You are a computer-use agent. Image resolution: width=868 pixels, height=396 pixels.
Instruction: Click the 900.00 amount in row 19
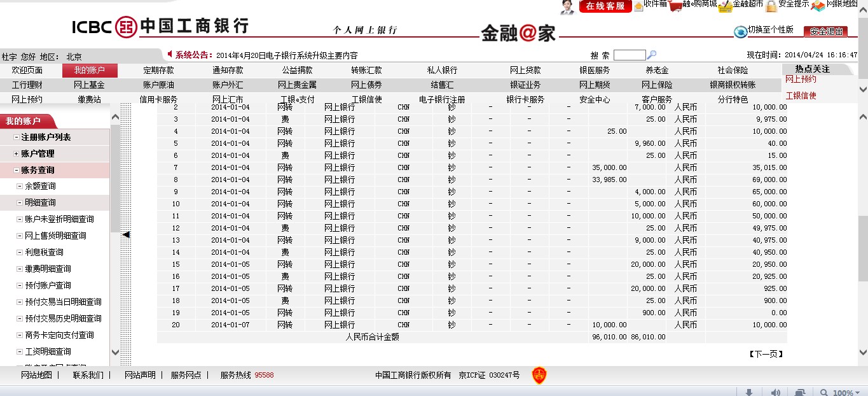[654, 313]
